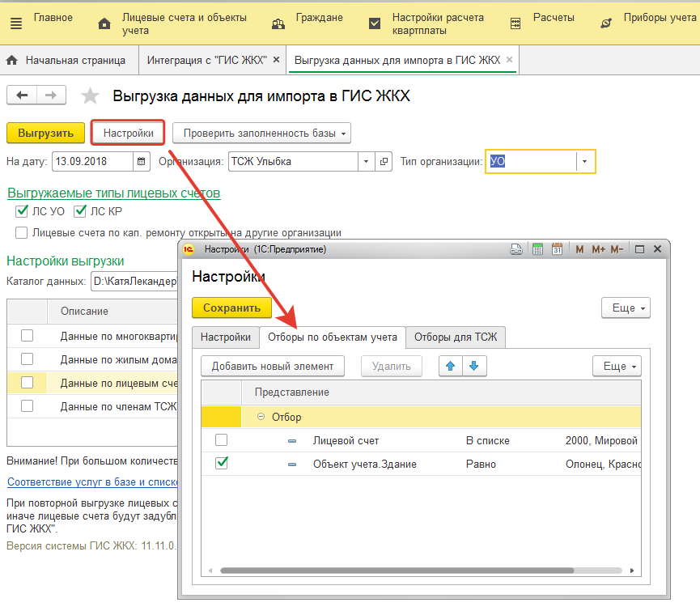700x611 pixels.
Task: Click the people icon for Граждане
Action: [x=278, y=23]
